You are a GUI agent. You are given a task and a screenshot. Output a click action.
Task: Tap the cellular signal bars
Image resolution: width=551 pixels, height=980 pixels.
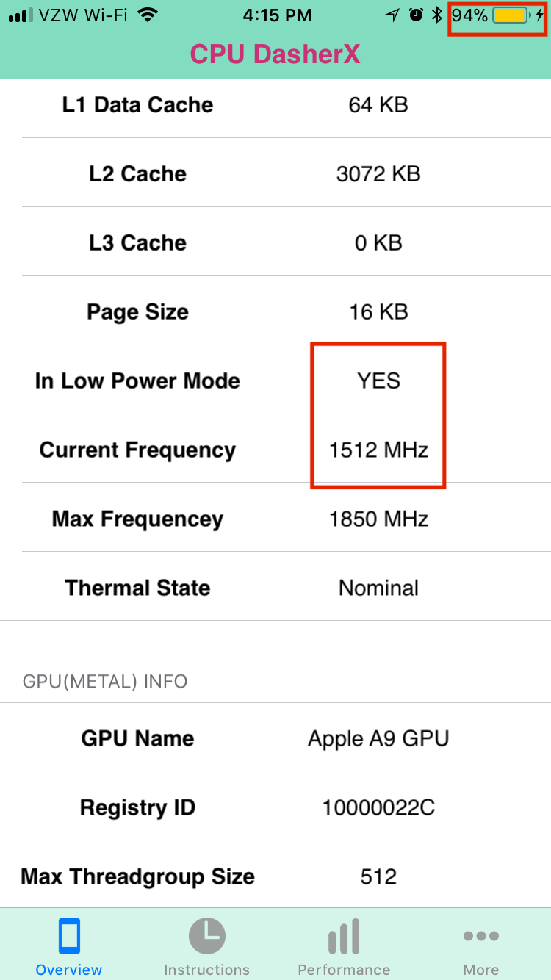pyautogui.click(x=21, y=15)
